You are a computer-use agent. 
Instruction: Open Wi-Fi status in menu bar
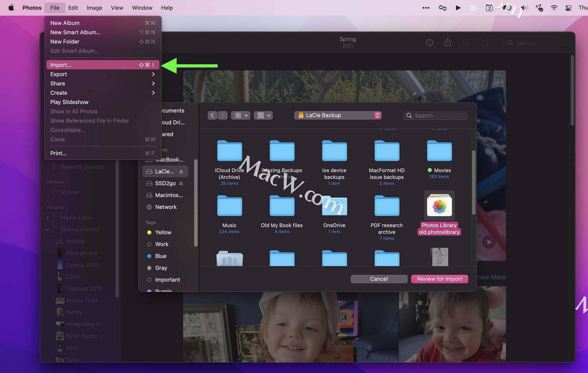tap(554, 8)
